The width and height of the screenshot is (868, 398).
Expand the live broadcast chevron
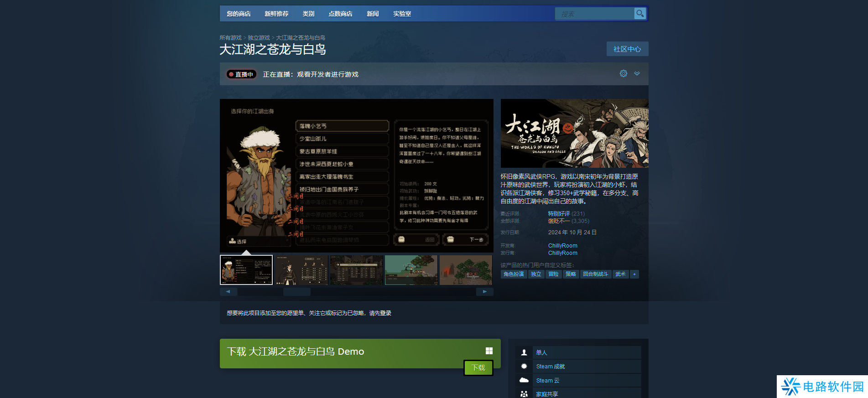pyautogui.click(x=637, y=73)
